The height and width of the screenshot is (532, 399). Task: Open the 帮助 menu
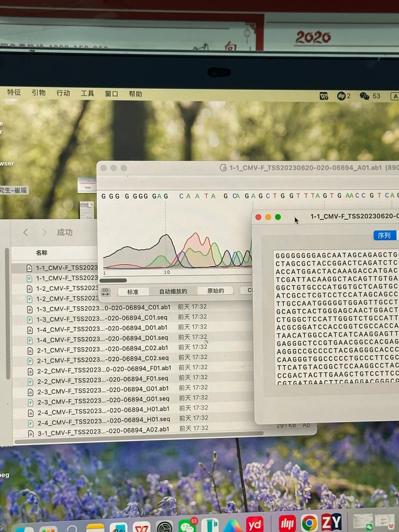pos(136,94)
